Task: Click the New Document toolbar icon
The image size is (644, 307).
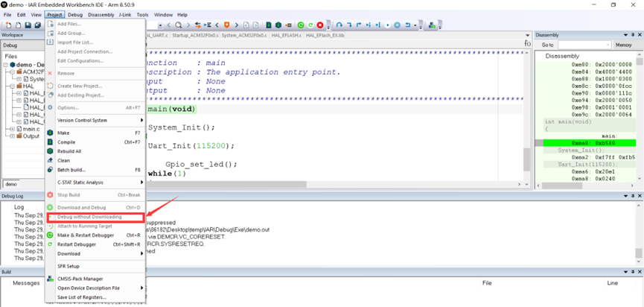Action: tap(7, 25)
